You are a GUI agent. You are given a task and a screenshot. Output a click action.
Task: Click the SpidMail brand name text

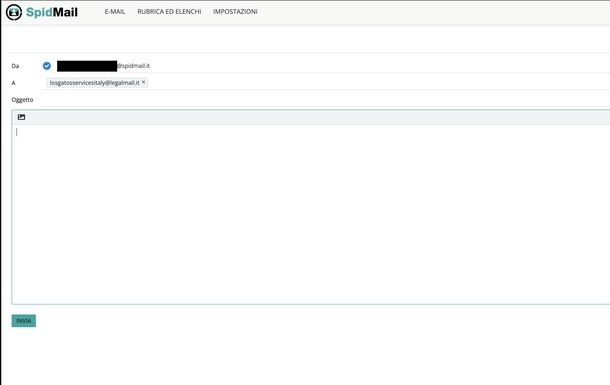pos(52,12)
